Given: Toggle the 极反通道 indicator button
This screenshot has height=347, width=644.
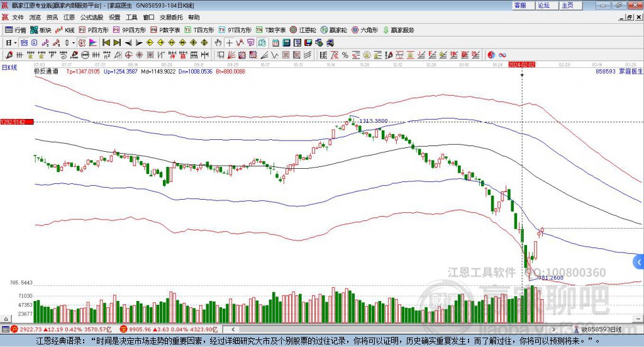Looking at the screenshot, I should (46, 72).
